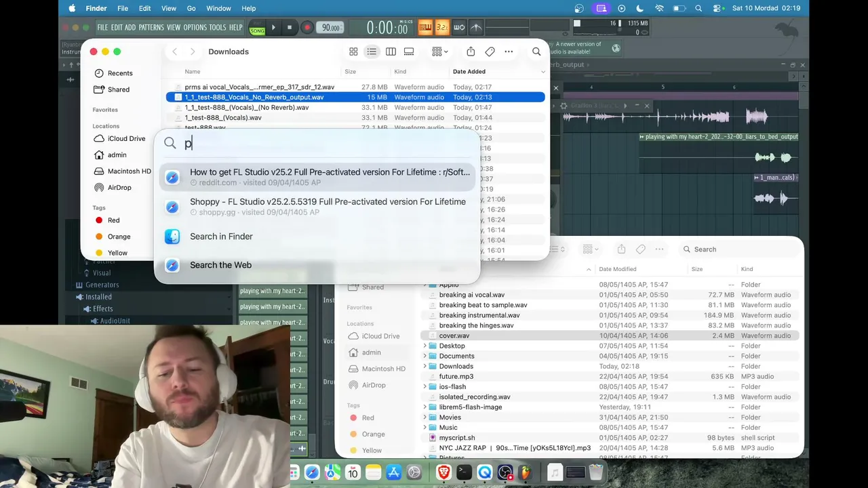868x488 pixels.
Task: Switch Downloads window to icon view
Action: point(353,52)
